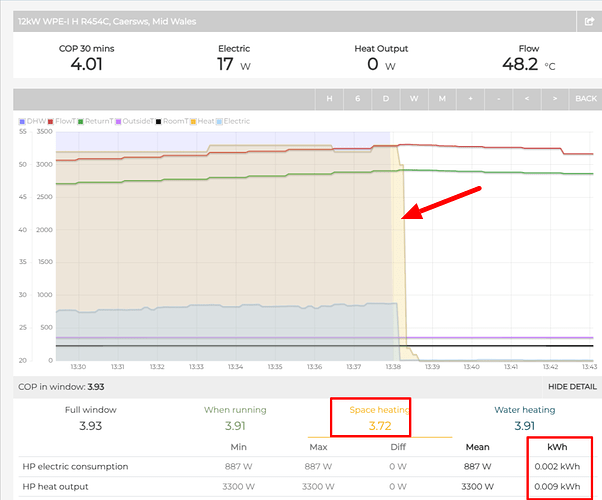
Task: Select the 6-hour range button
Action: 357,99
